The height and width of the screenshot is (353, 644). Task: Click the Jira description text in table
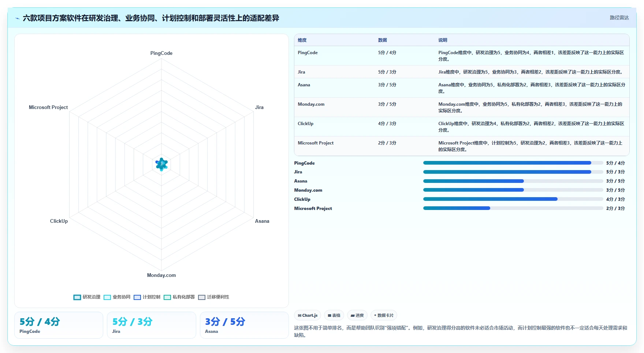(531, 72)
